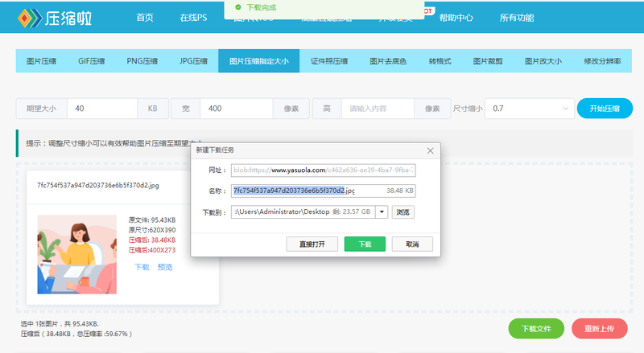Switch to the 修改分辨率 tab
This screenshot has width=644, height=353.
(602, 61)
